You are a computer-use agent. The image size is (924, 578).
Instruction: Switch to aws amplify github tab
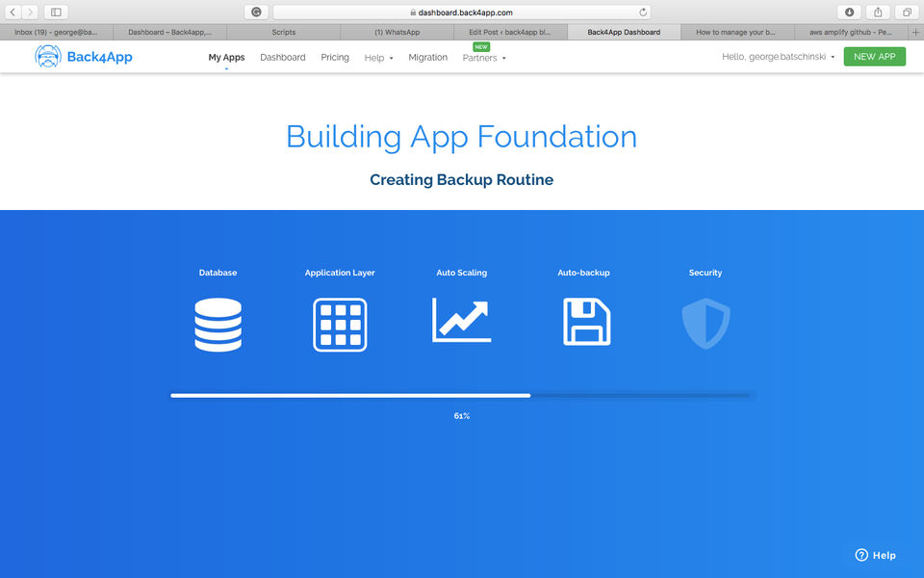pos(851,33)
